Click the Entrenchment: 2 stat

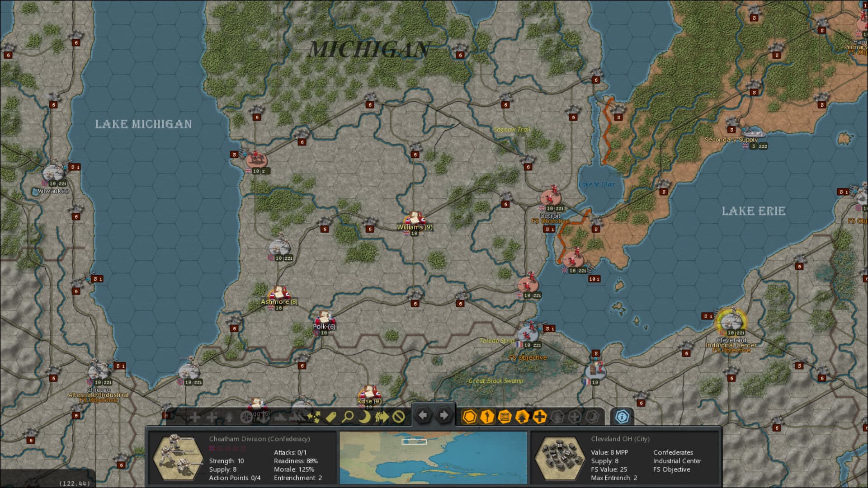[x=298, y=478]
